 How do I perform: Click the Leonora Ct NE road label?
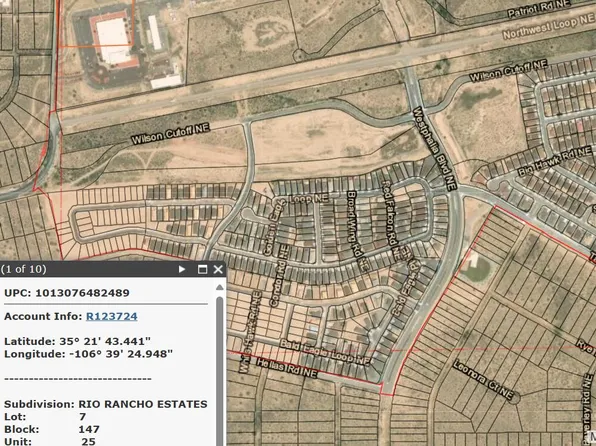pos(483,380)
